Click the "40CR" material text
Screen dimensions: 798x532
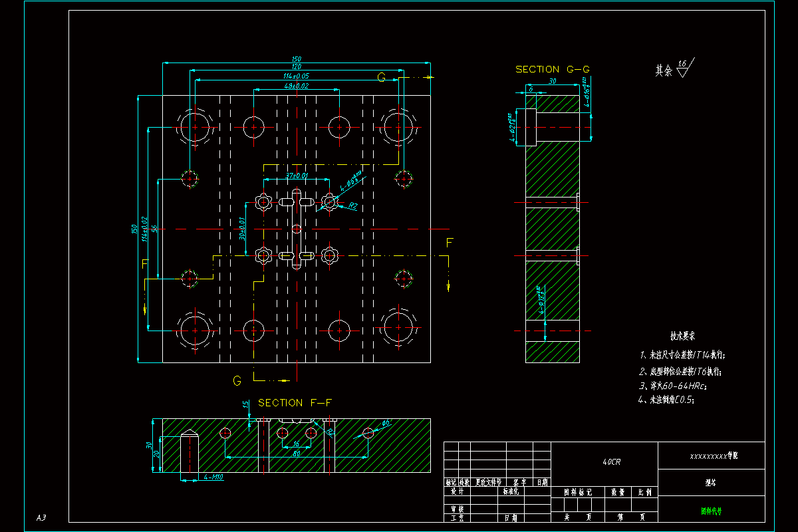[x=612, y=461]
